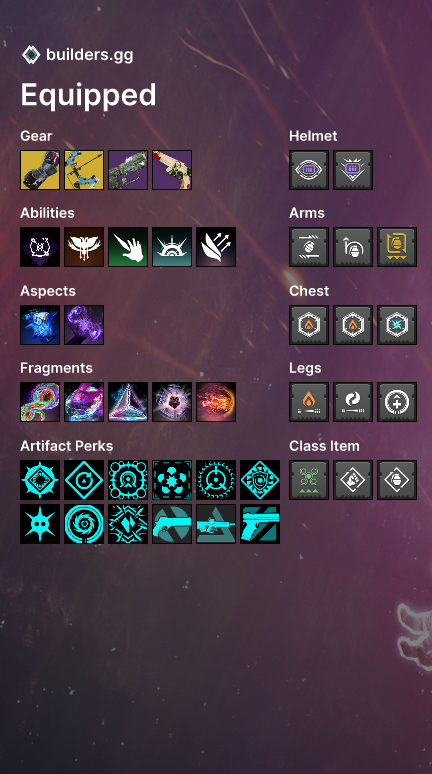Select the orange flame legs mod

pos(309,402)
